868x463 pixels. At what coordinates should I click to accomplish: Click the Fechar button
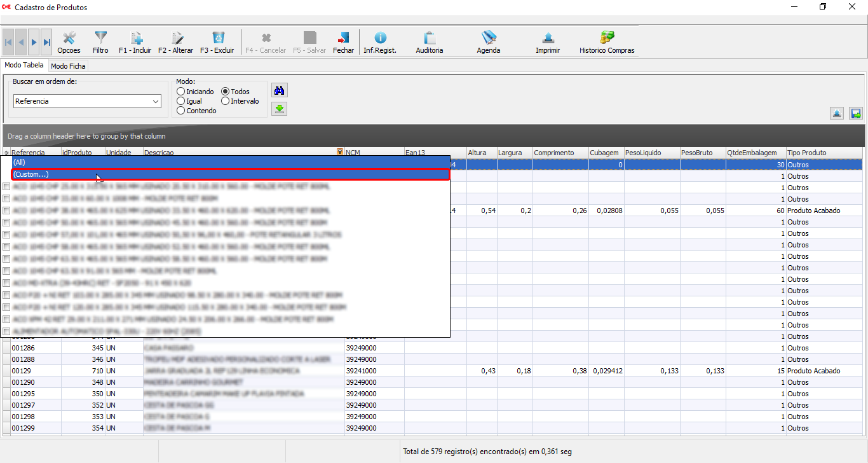(343, 43)
